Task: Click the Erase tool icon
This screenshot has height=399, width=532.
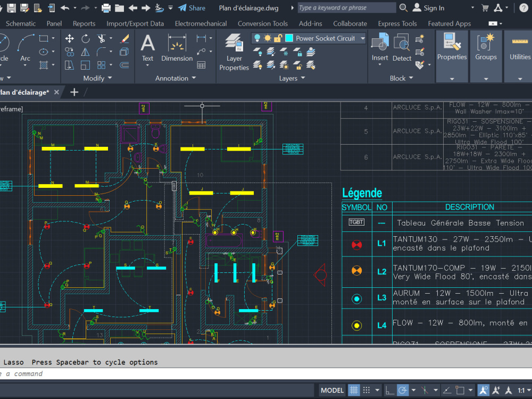Action: tap(124, 38)
